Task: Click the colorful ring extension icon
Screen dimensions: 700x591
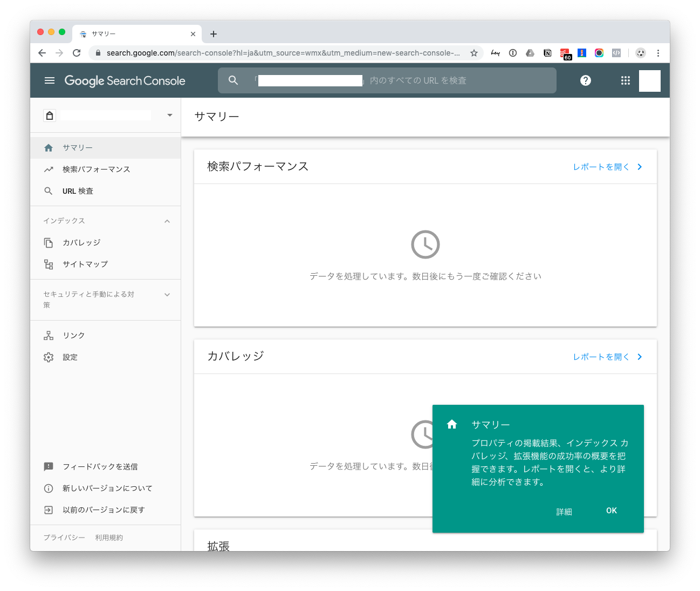Action: (599, 53)
